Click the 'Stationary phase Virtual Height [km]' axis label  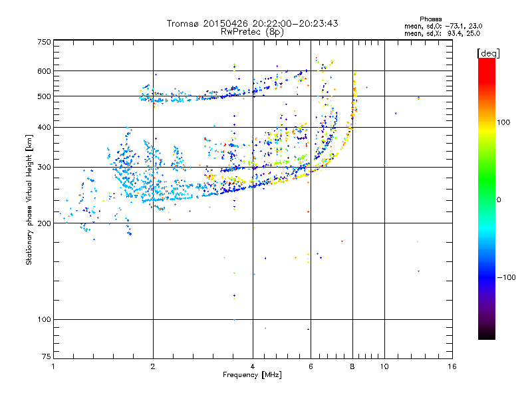(x=29, y=199)
